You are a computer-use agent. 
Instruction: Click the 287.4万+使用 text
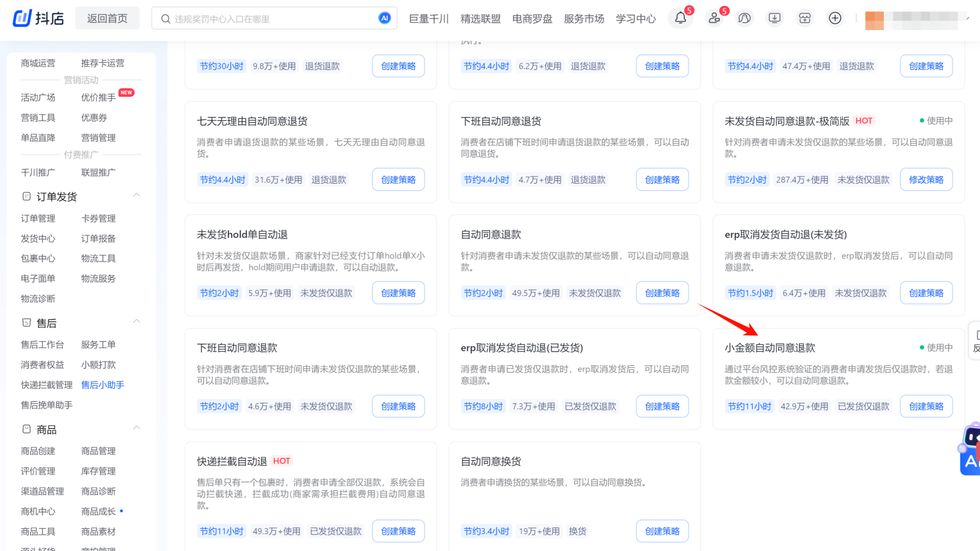(802, 180)
